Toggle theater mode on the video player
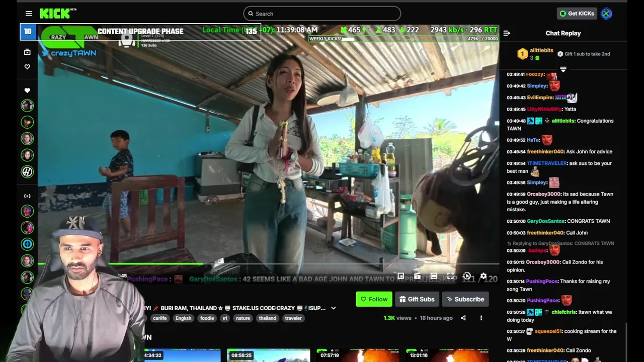Viewport: 644px width, 362px height. tap(434, 276)
